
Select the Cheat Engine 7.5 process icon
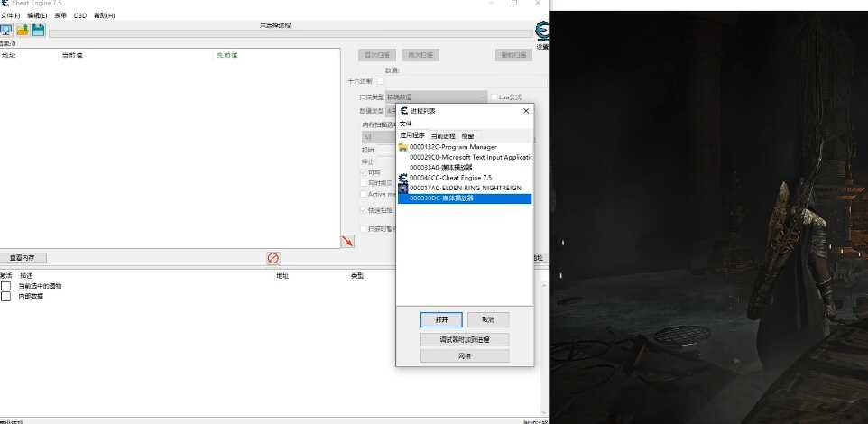(x=403, y=178)
